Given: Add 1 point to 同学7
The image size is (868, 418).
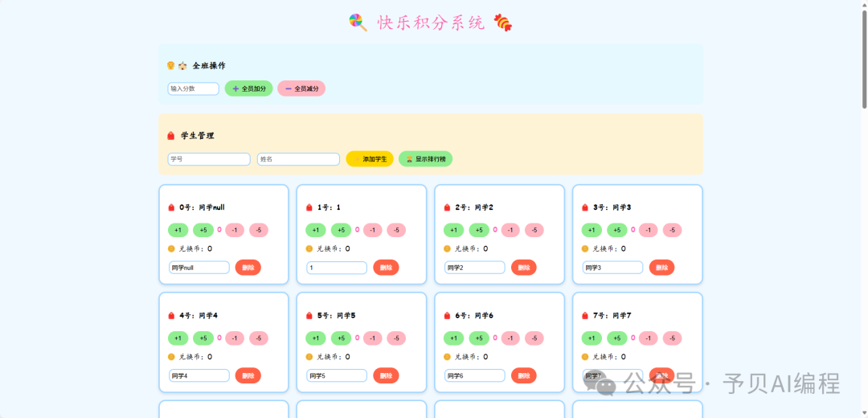Looking at the screenshot, I should (x=592, y=338).
